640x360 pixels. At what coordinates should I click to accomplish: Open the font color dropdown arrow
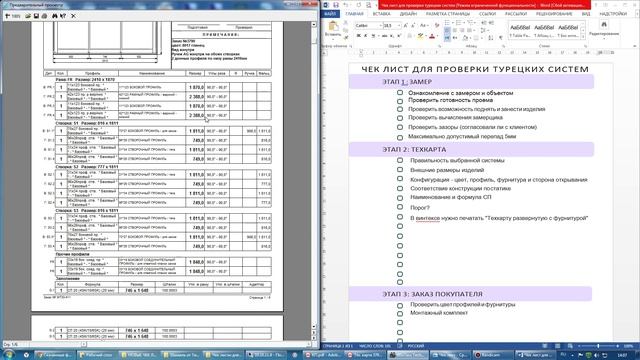click(x=437, y=36)
